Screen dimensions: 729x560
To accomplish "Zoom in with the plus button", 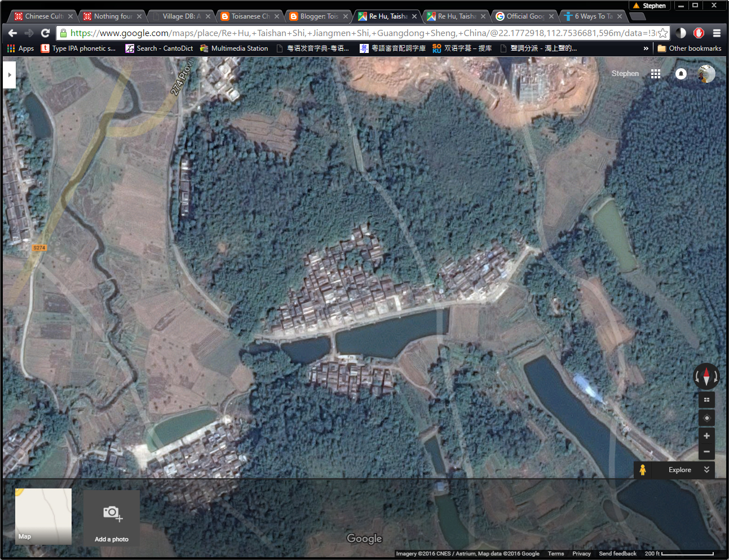I will point(706,436).
